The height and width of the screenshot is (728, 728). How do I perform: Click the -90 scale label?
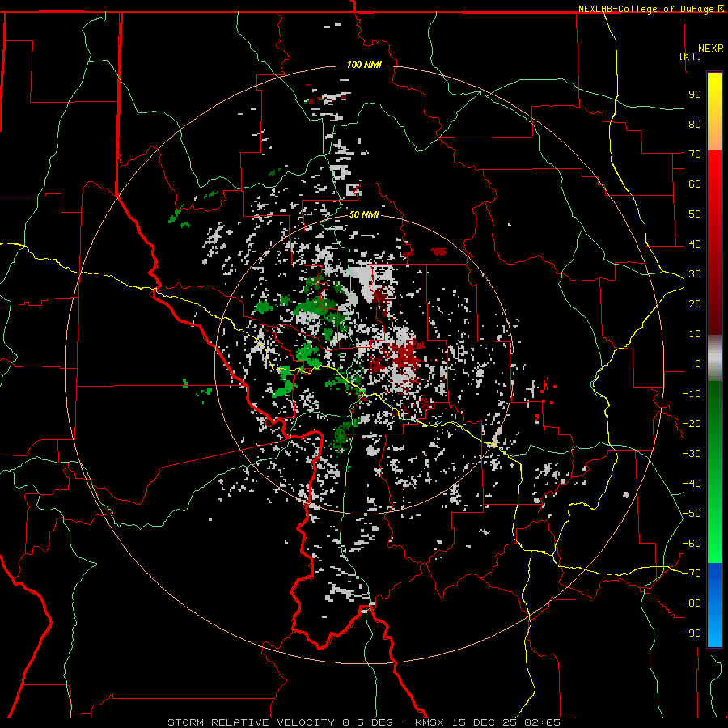pyautogui.click(x=692, y=633)
